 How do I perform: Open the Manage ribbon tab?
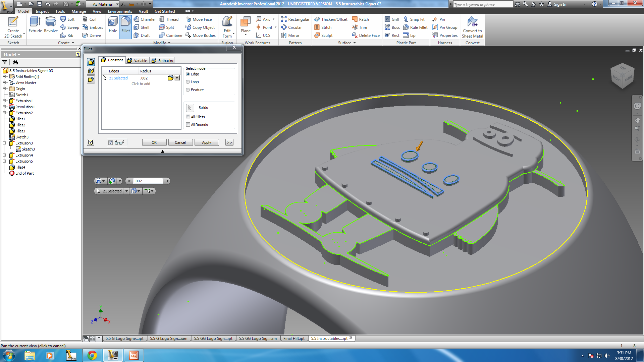[x=79, y=11]
